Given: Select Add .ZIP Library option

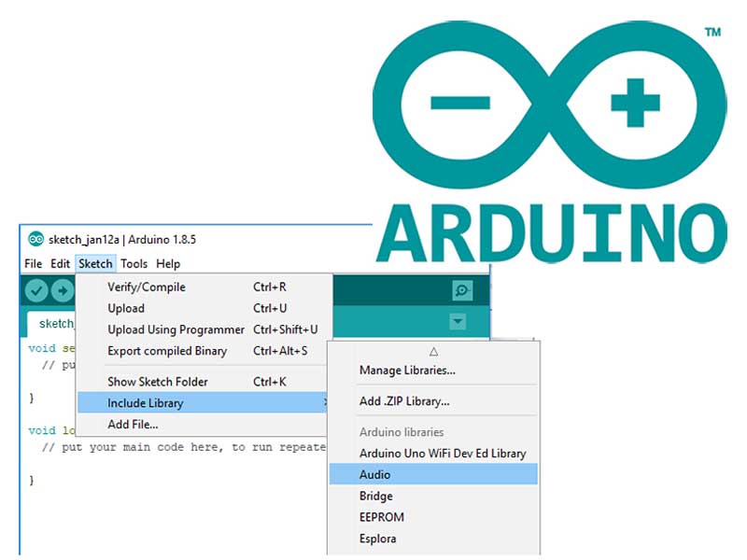Looking at the screenshot, I should (406, 399).
